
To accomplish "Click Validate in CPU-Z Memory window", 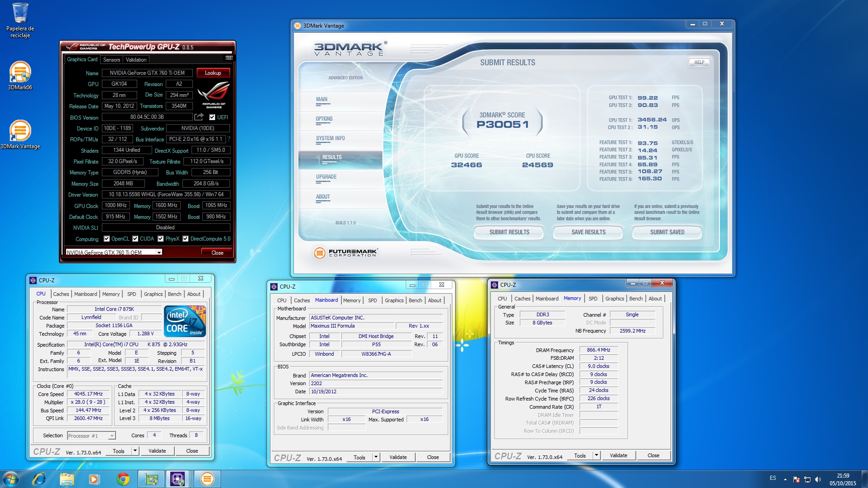I will coord(618,455).
